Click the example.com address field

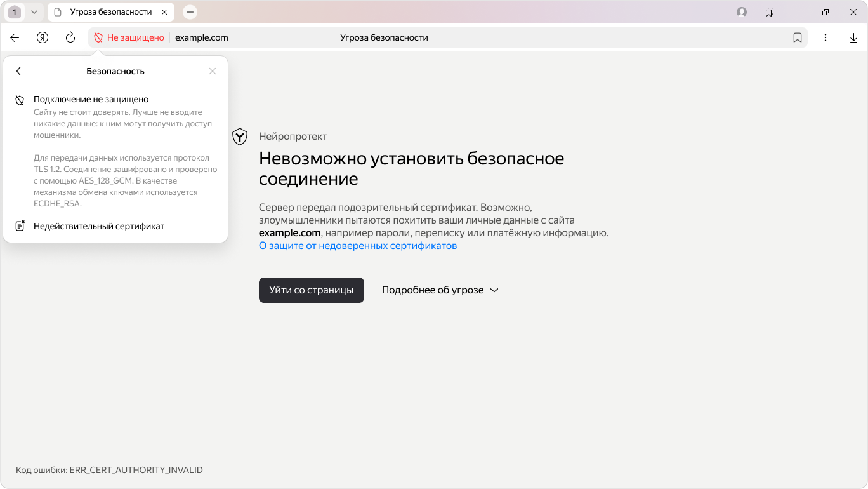202,38
